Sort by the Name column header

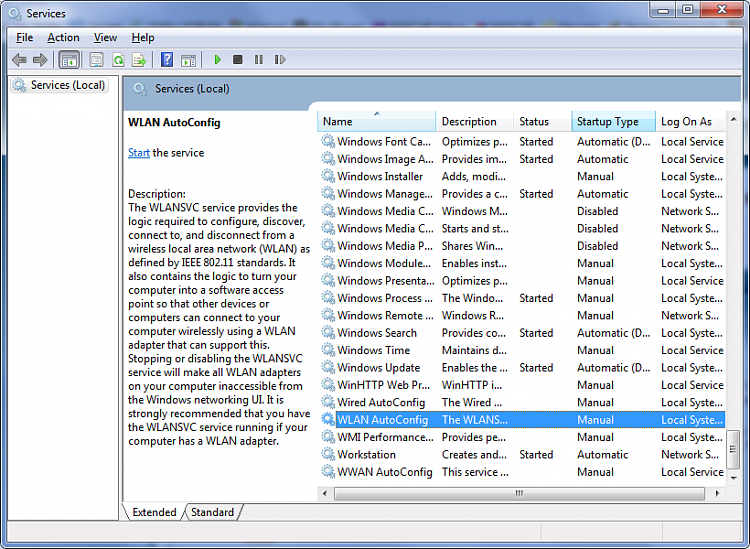(376, 121)
